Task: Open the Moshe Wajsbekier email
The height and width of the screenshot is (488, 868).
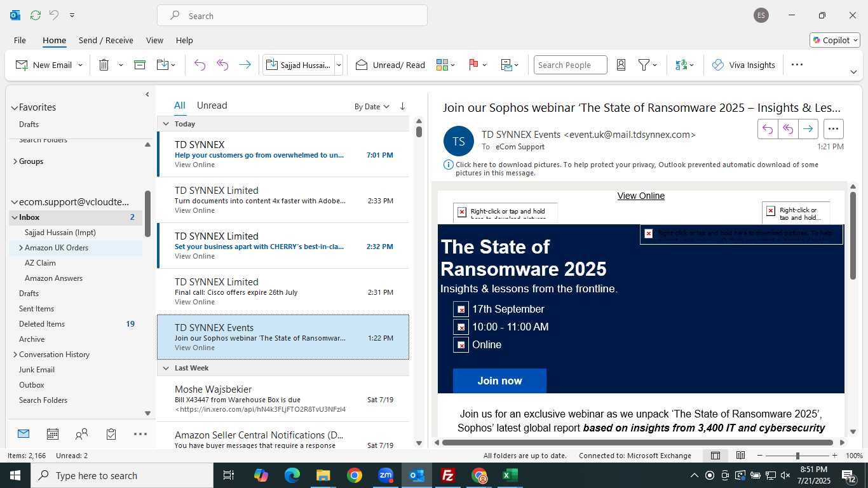Action: pos(283,399)
